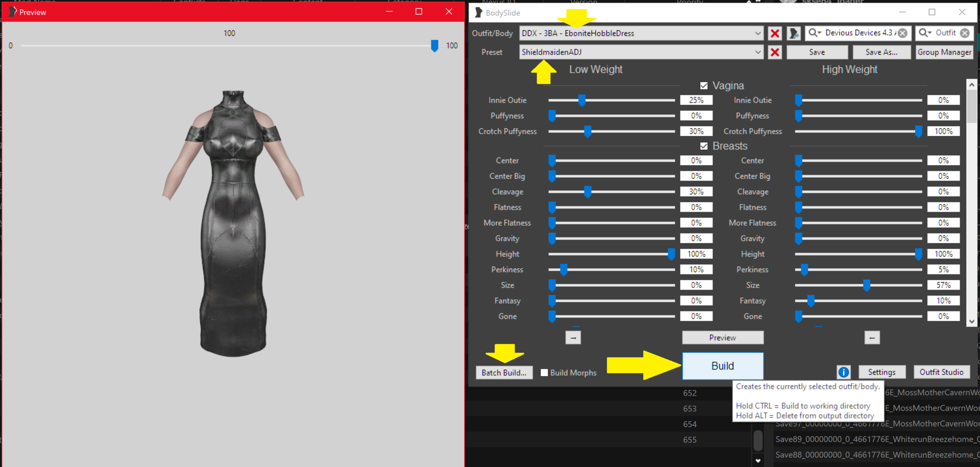Select Save89 WhiterunBreezehome row in background window

876,439
